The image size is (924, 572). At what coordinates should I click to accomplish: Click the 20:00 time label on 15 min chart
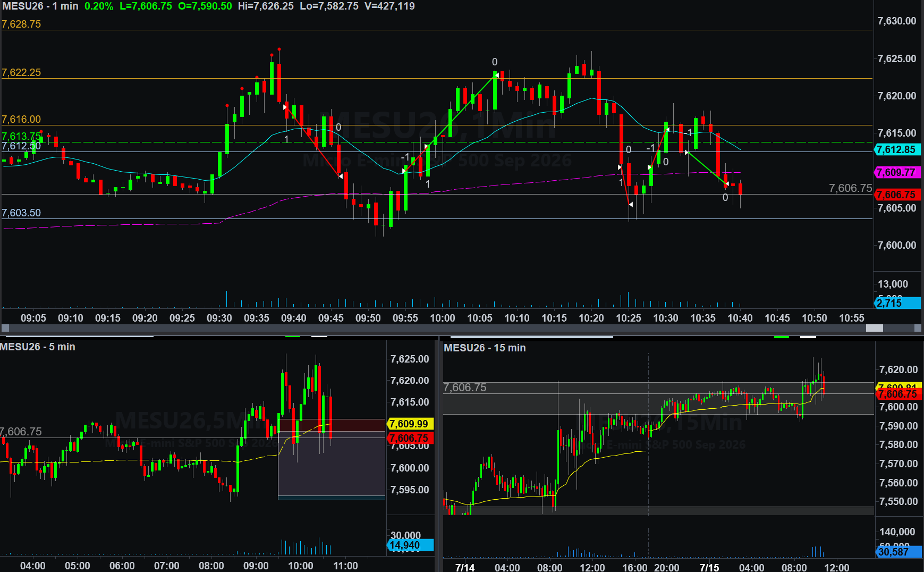[667, 567]
